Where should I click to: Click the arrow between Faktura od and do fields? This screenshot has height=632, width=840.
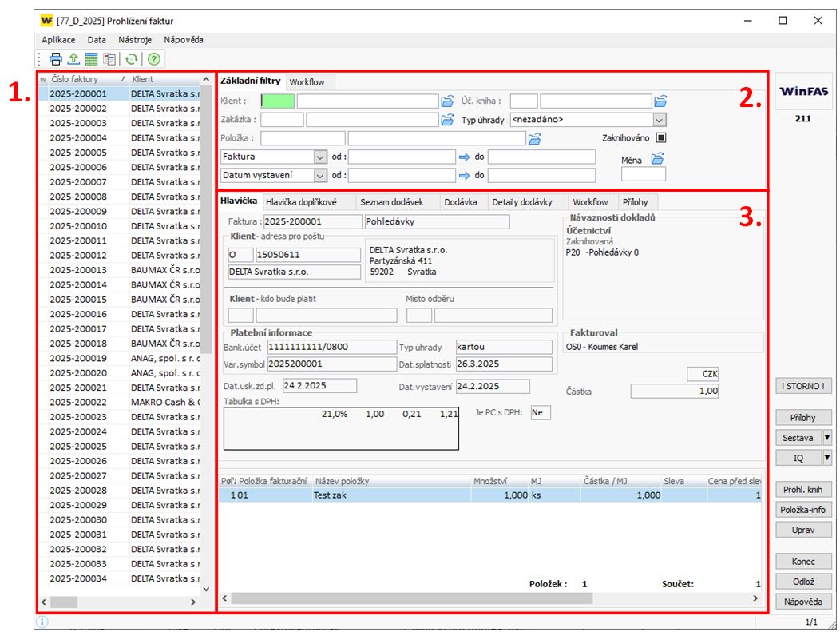click(464, 157)
